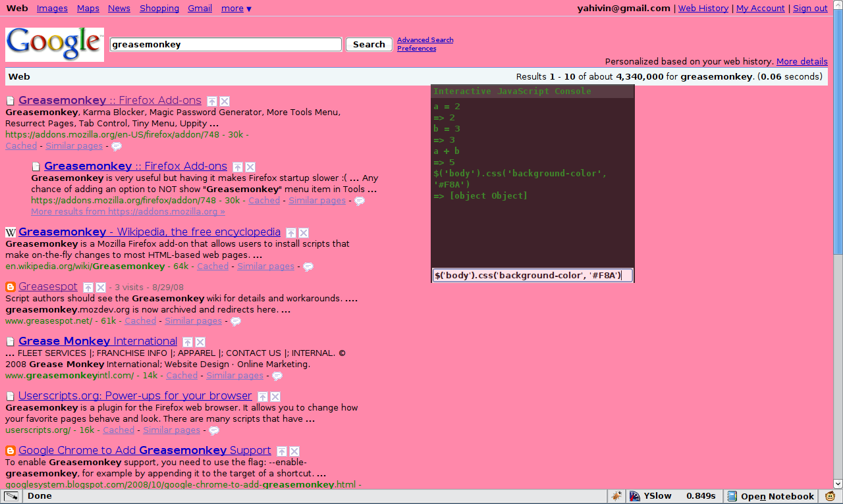This screenshot has width=843, height=504.
Task: Promote the Userscripts.org search result
Action: (x=263, y=397)
